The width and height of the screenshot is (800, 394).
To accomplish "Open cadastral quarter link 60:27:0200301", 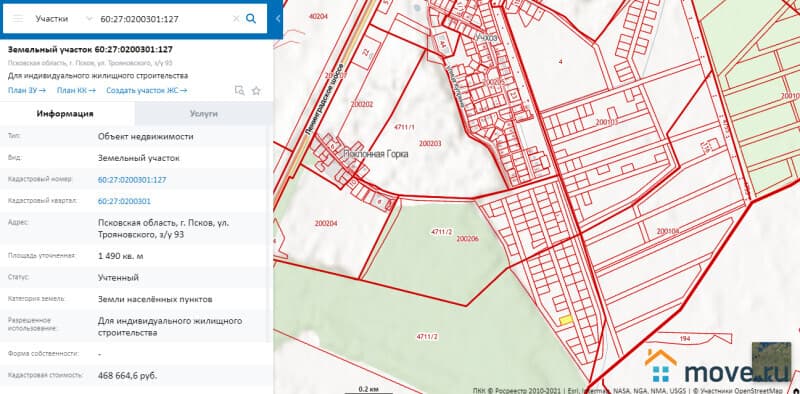I will click(124, 201).
